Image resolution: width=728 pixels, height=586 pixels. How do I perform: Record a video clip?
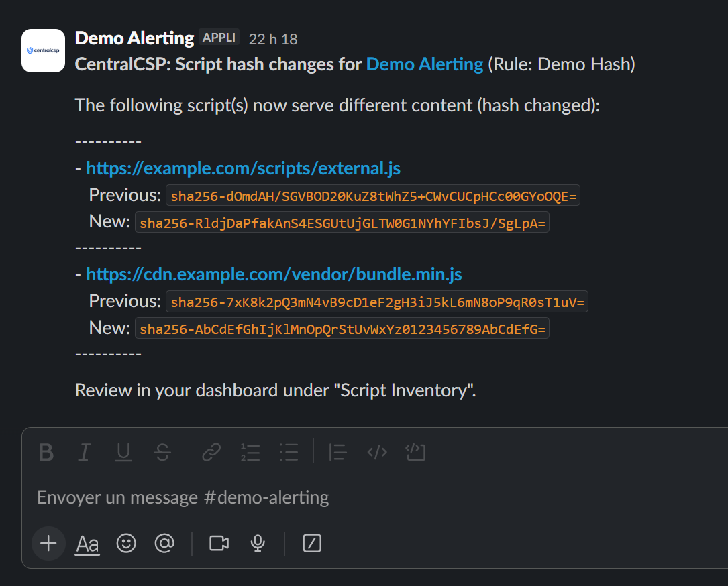point(217,544)
